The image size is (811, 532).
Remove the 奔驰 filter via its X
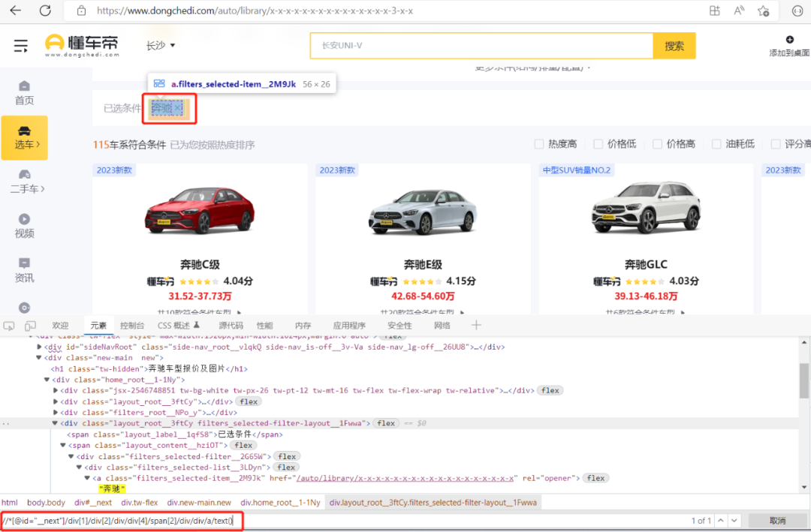[178, 107]
